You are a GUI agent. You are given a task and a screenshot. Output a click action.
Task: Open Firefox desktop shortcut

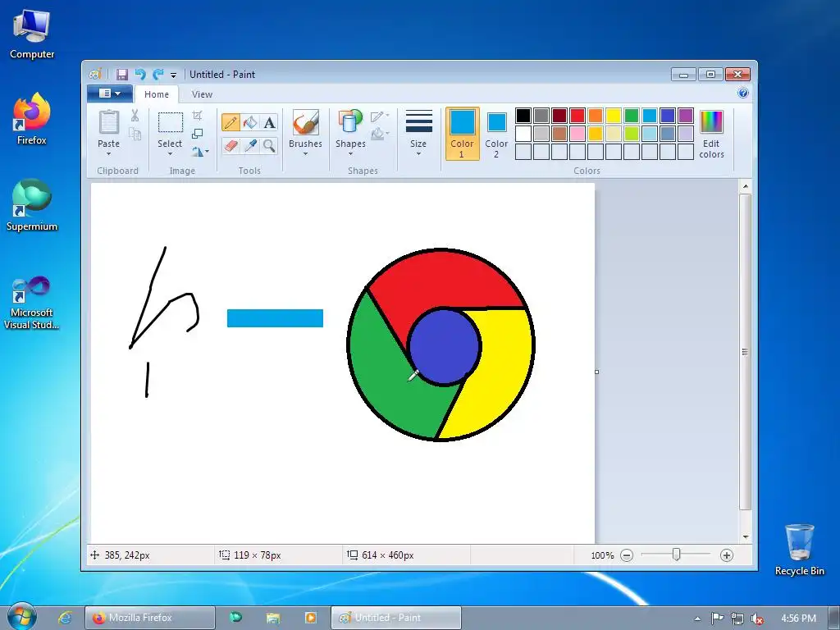(x=32, y=119)
